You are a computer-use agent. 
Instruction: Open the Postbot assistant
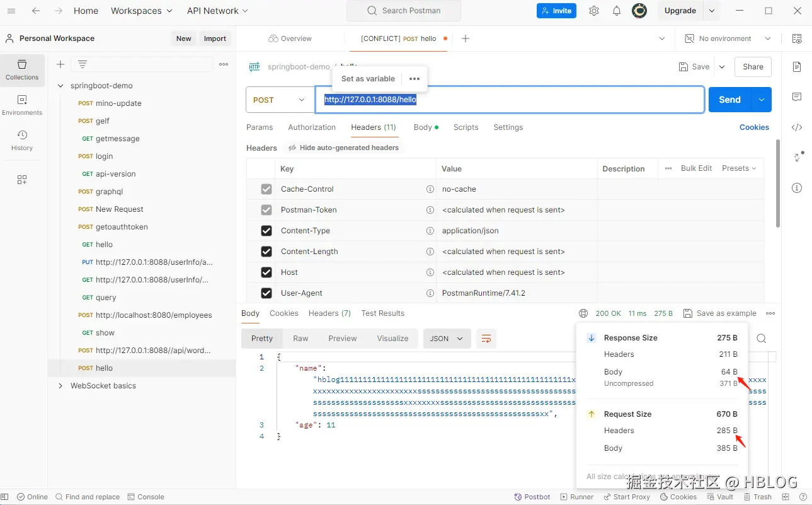tap(532, 497)
